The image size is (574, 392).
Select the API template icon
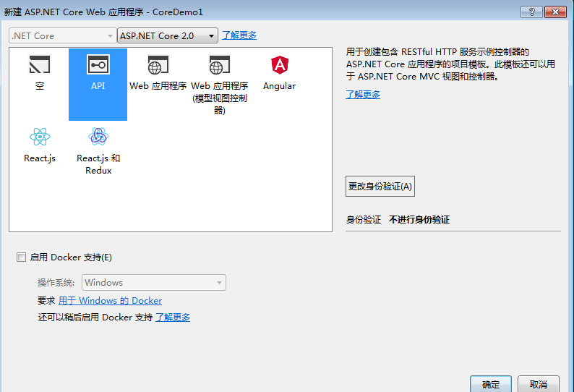pos(98,65)
